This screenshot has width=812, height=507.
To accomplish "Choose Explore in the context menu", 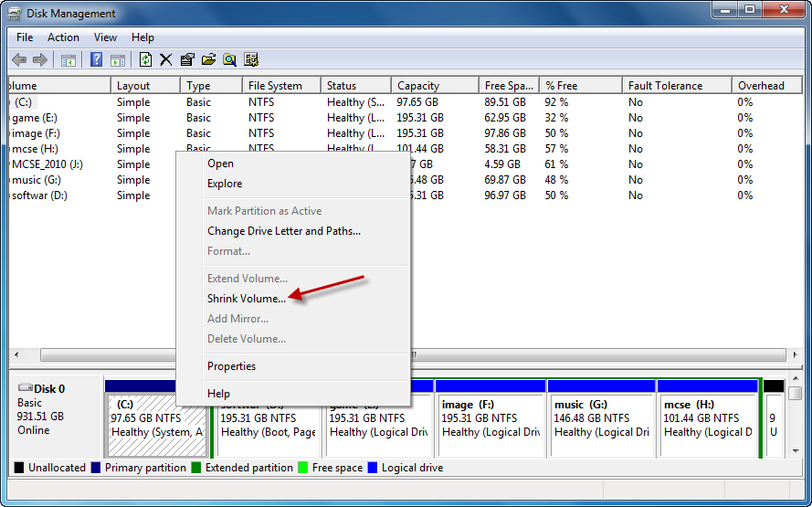I will coord(225,184).
